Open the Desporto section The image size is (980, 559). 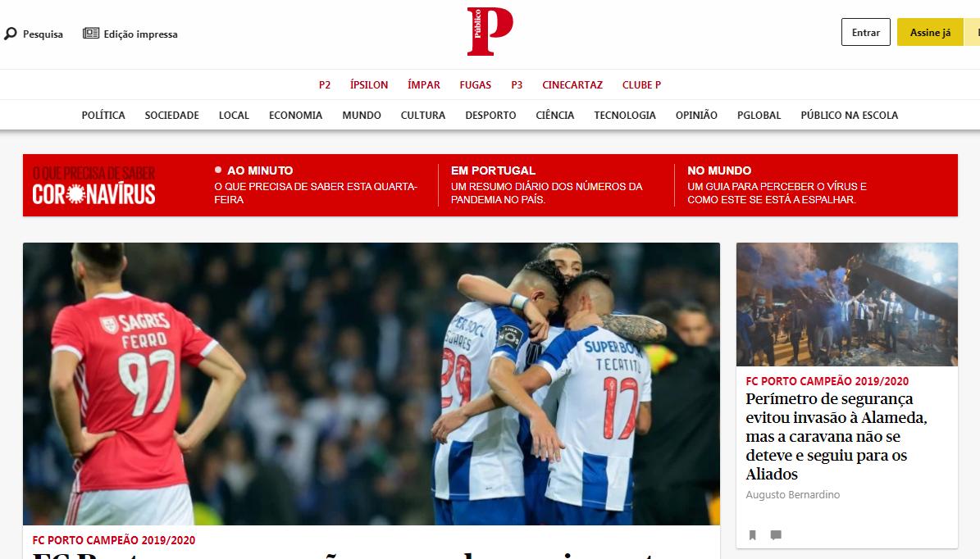click(490, 115)
